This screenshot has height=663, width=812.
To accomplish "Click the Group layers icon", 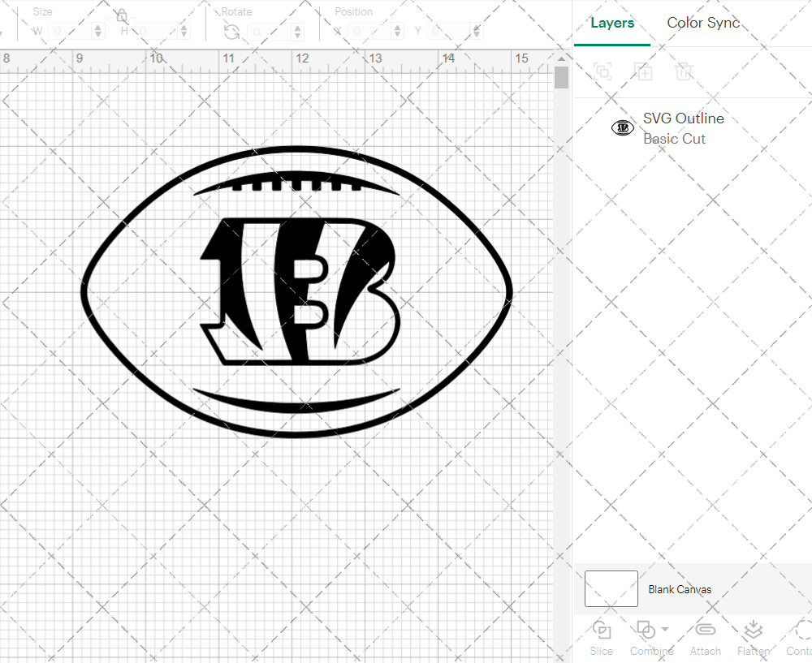I will coord(603,71).
